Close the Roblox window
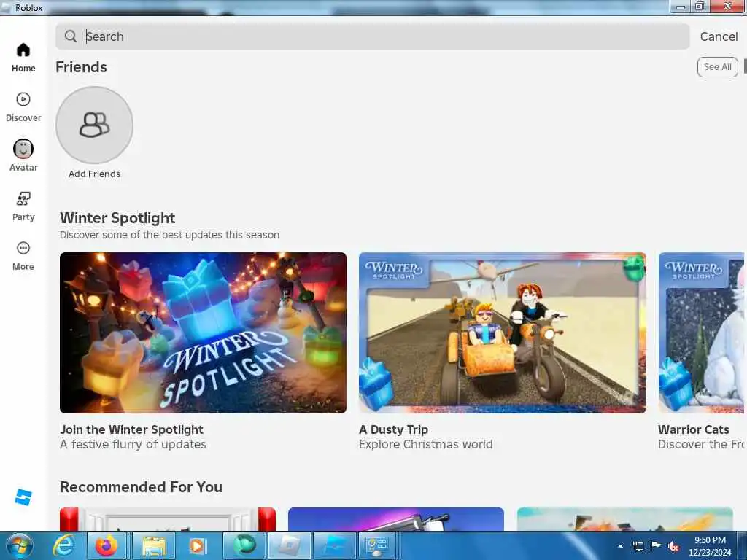747x560 pixels. [727, 6]
